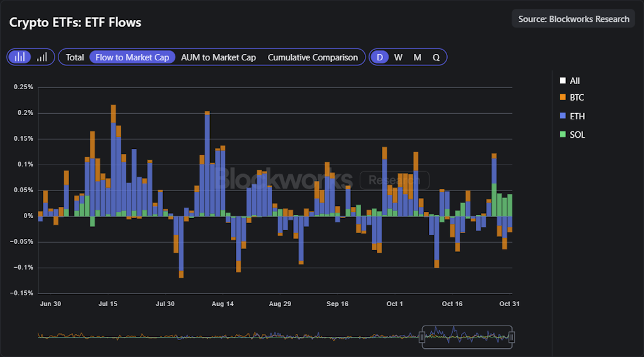Hide the ETH series via legend
Image resolution: width=644 pixels, height=357 pixels.
(562, 116)
